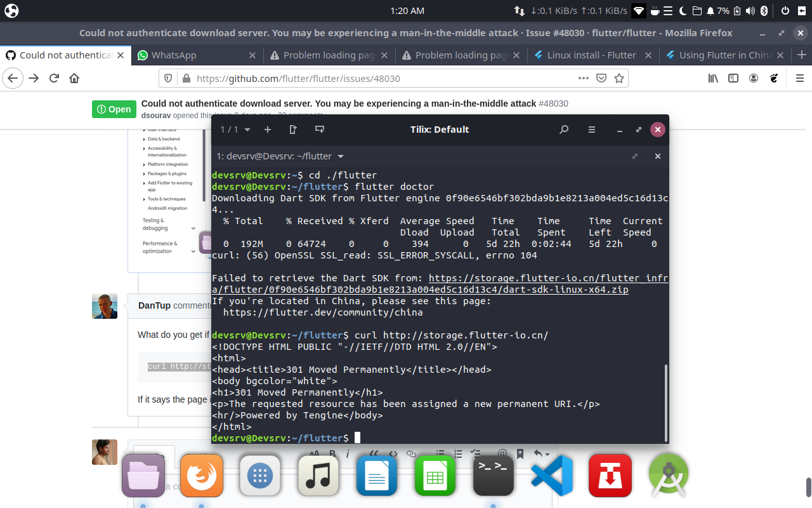Maximize the devsrv@Devsrv terminal pane
The height and width of the screenshot is (508, 812).
[x=635, y=156]
